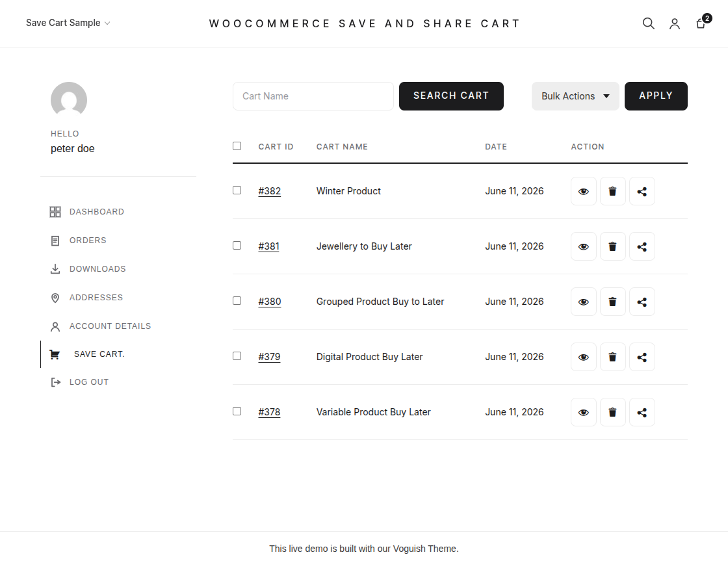Open Orders in account menu
Image resolution: width=728 pixels, height=572 pixels.
(78, 240)
